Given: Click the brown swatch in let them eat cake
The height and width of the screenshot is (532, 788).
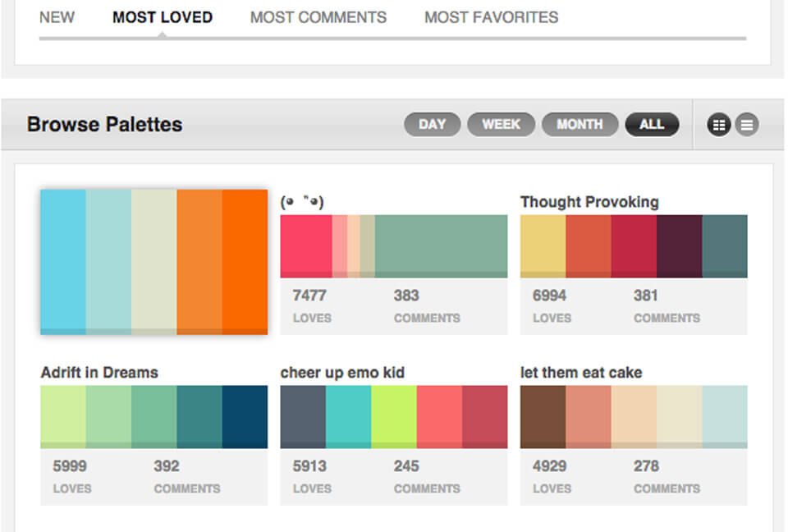Looking at the screenshot, I should click(543, 415).
